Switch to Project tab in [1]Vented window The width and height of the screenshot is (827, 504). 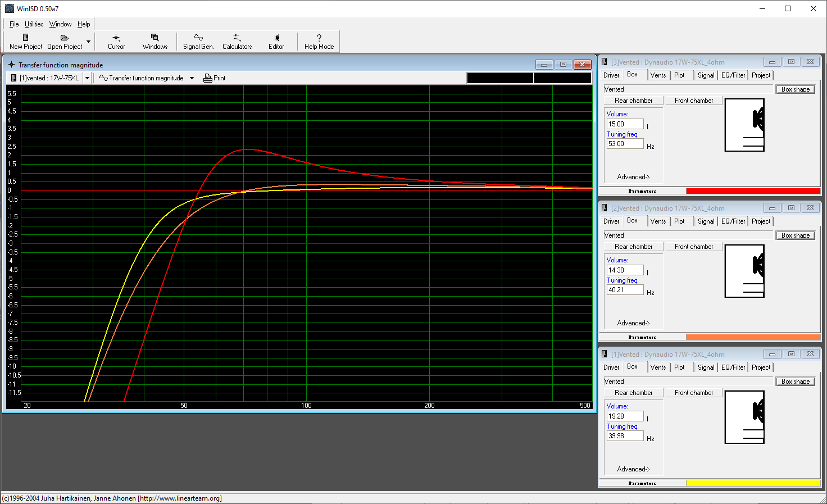761,367
